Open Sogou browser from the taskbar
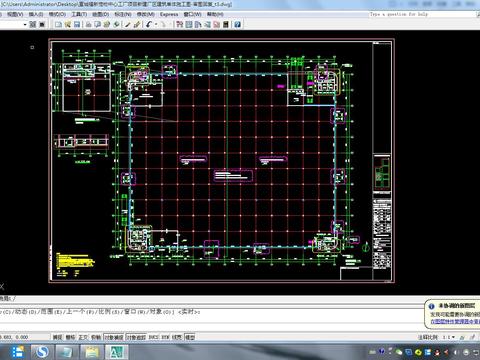 click(x=42, y=352)
